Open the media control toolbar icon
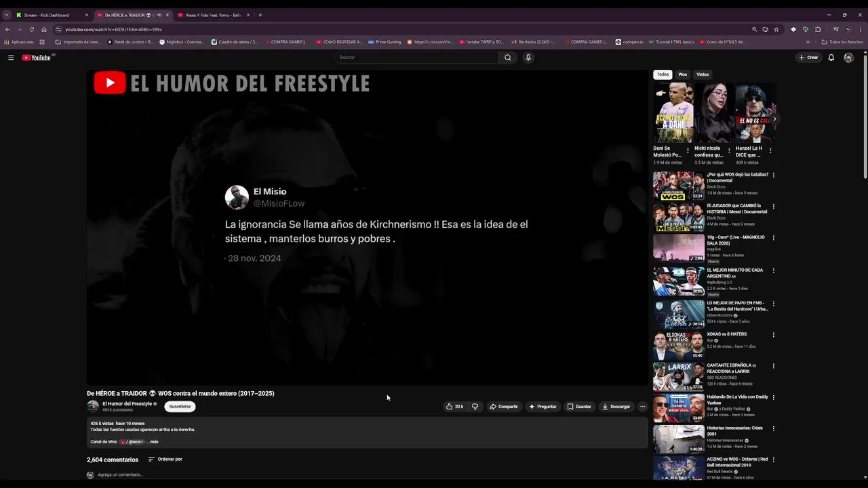The height and width of the screenshot is (488, 868). (x=835, y=29)
